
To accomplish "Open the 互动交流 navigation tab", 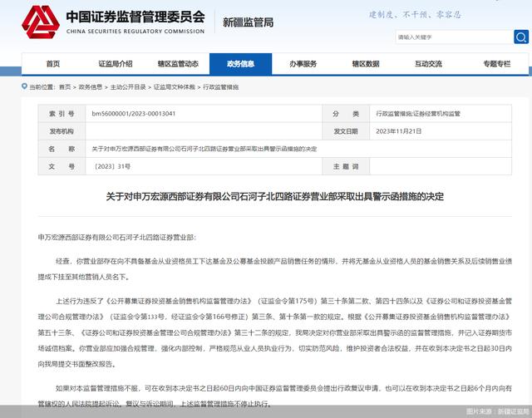I will 428,64.
